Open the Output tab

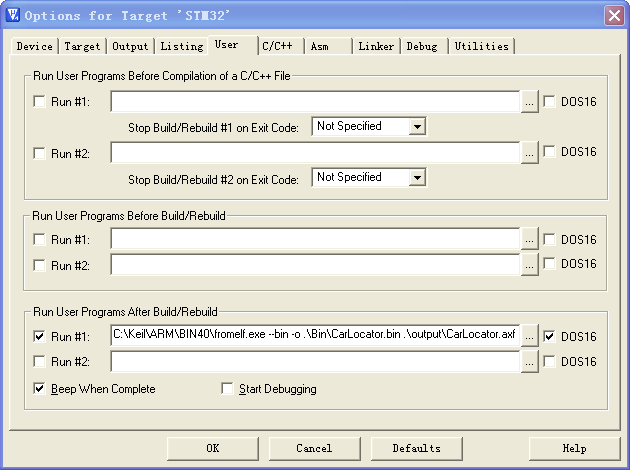tap(130, 46)
